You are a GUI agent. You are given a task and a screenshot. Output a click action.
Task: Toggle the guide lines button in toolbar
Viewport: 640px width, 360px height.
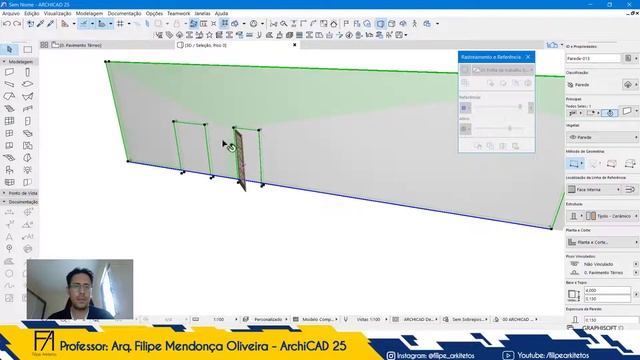click(x=84, y=24)
